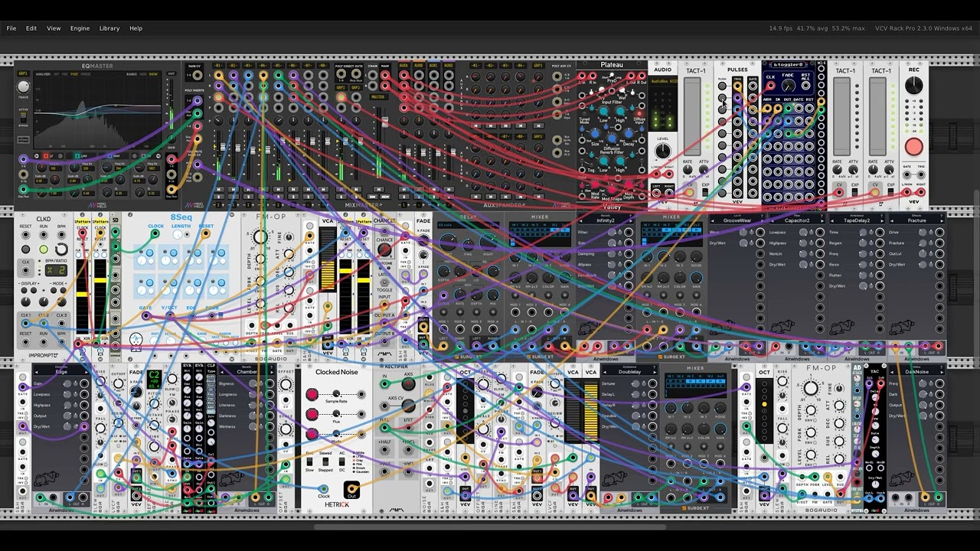The height and width of the screenshot is (551, 980).
Task: Click the CLK input port on btoggler8
Action: click(770, 86)
